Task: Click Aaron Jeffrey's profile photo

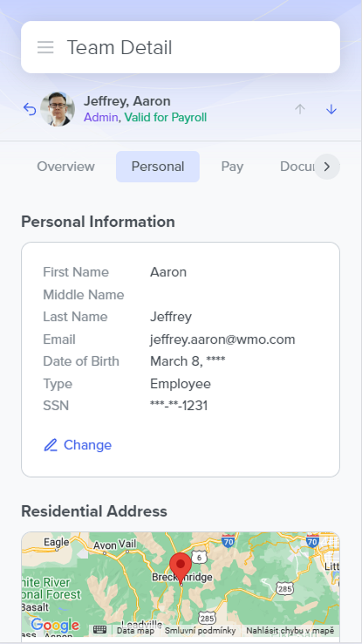Action: click(57, 109)
